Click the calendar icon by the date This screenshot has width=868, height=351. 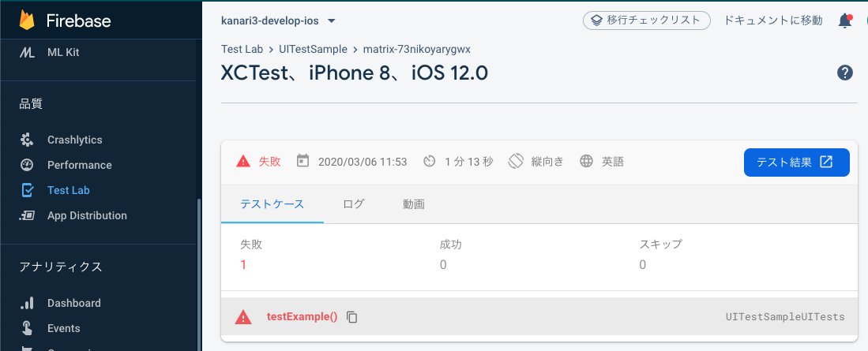302,161
